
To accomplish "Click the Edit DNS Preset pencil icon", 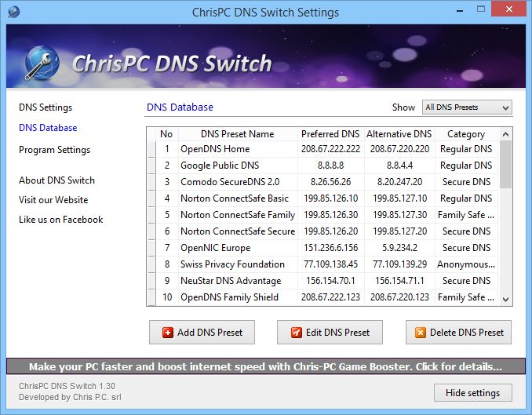I will click(296, 333).
